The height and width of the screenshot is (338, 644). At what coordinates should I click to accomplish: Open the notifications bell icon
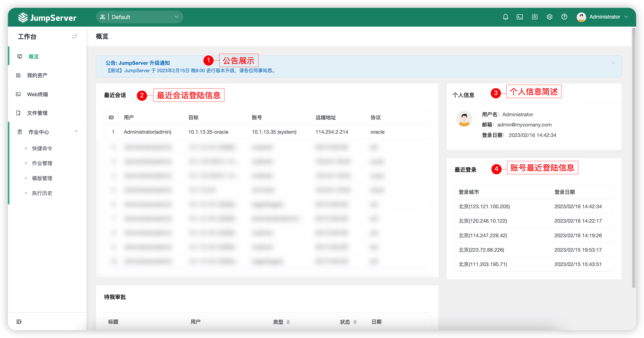pos(505,17)
